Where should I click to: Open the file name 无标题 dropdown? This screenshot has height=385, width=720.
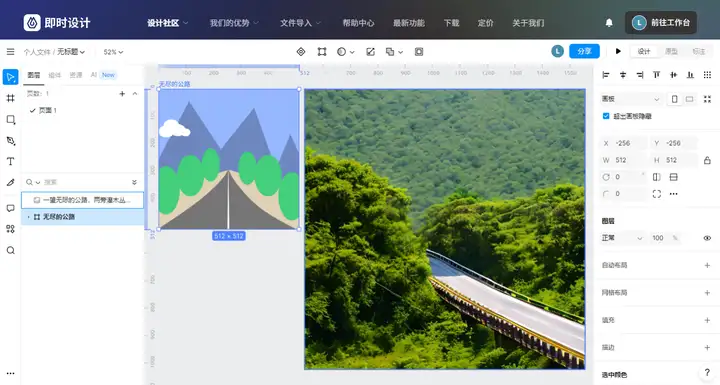(x=71, y=52)
